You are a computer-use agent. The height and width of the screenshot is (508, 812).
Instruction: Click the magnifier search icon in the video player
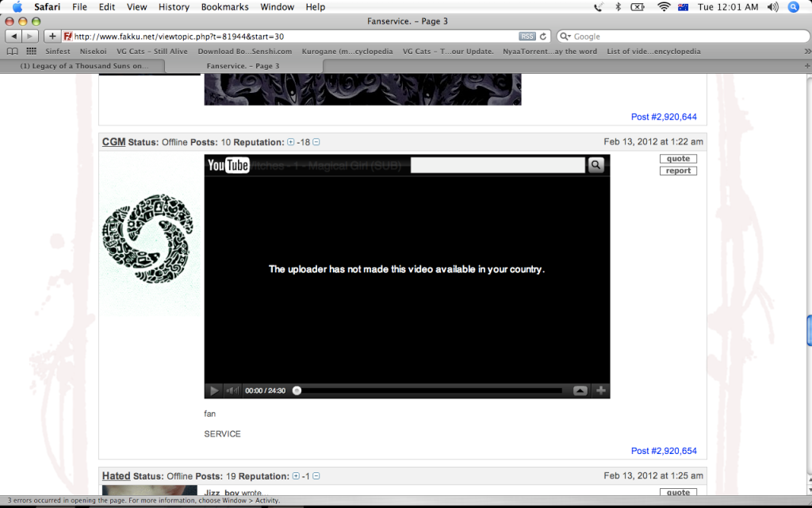[x=596, y=164]
